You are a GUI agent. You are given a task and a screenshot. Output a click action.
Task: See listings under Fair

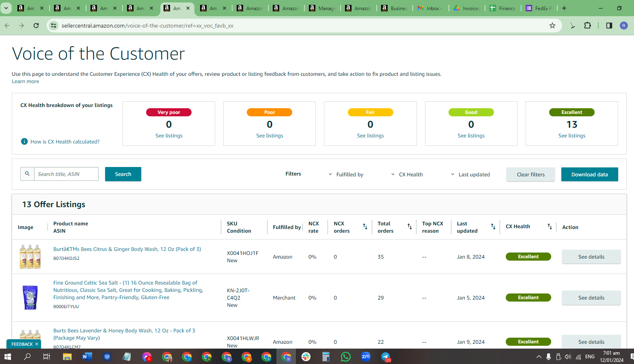point(370,136)
